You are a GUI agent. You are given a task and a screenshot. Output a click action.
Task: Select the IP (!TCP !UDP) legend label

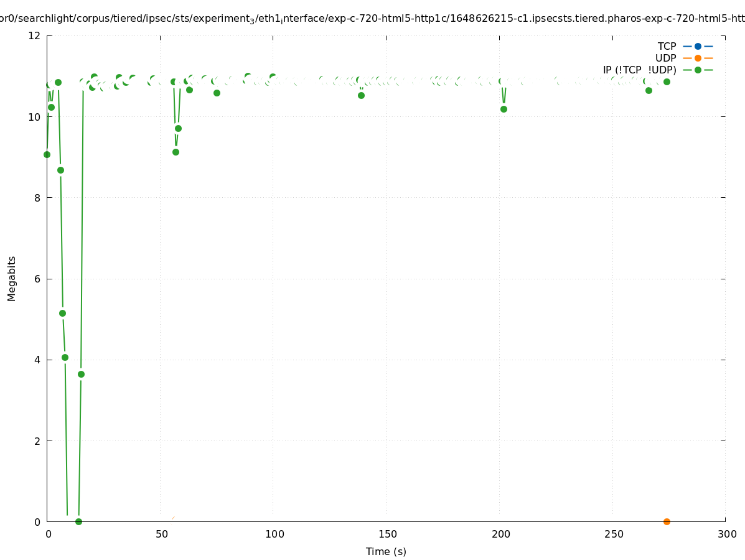click(x=639, y=70)
